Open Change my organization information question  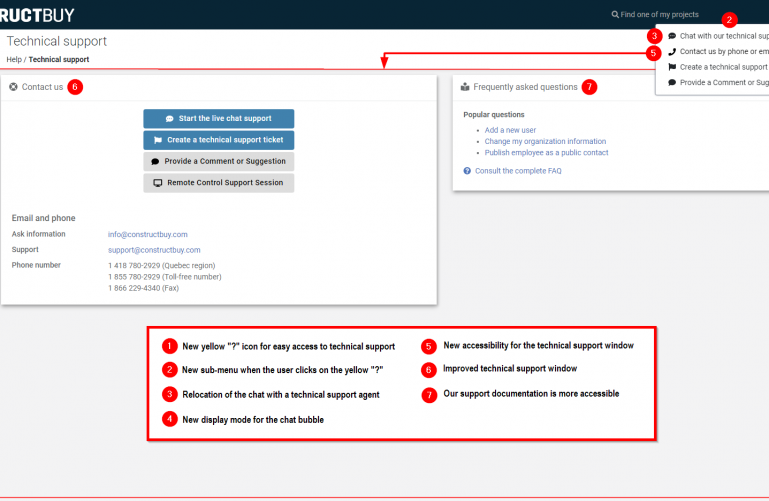(x=545, y=141)
